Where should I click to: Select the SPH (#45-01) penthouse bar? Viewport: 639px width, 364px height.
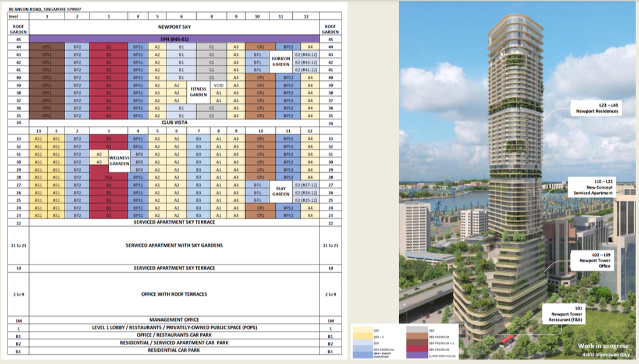174,39
